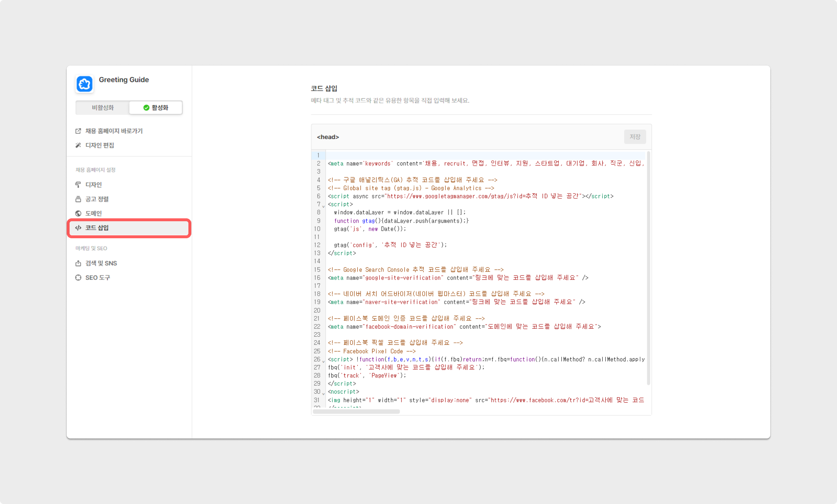The height and width of the screenshot is (504, 837).
Task: Click the code brackets icon beside 코드 삽입
Action: click(x=78, y=228)
